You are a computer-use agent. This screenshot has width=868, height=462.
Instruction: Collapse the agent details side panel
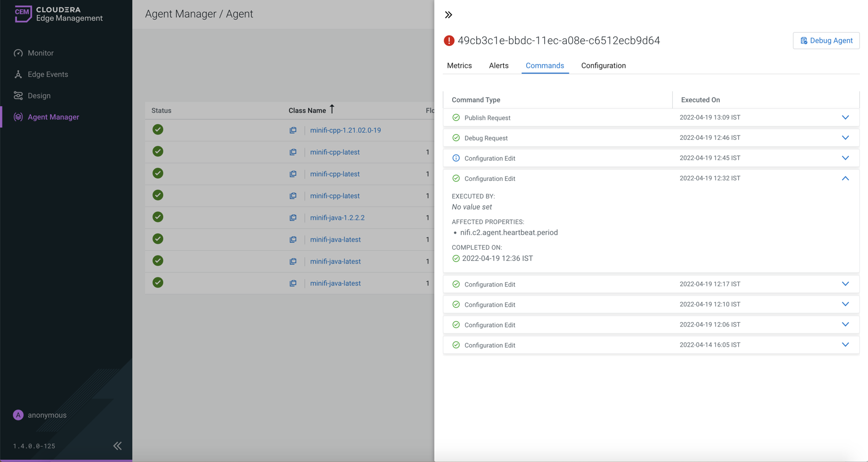click(448, 15)
